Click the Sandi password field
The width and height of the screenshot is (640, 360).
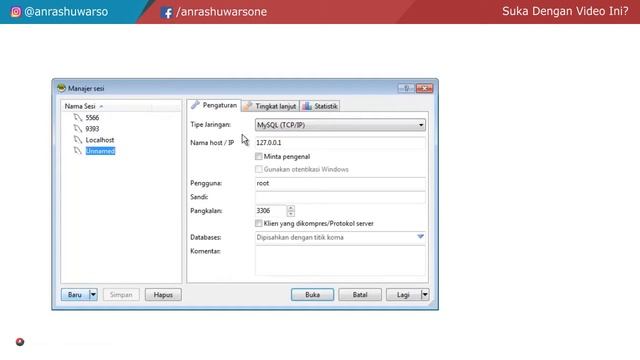coord(340,197)
